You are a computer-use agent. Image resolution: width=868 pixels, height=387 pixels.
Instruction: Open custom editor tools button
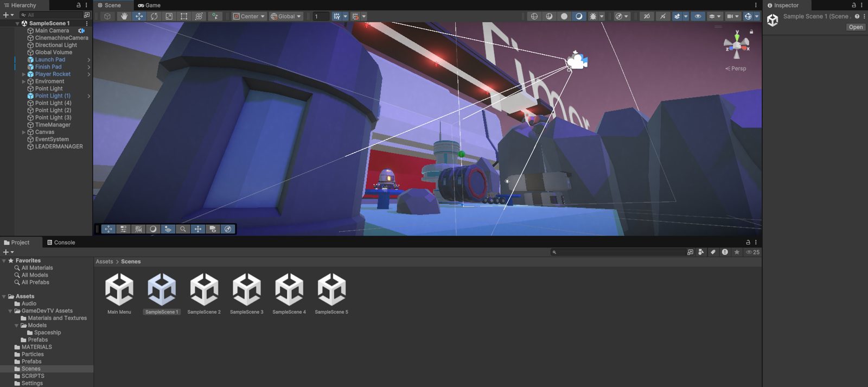(x=215, y=16)
